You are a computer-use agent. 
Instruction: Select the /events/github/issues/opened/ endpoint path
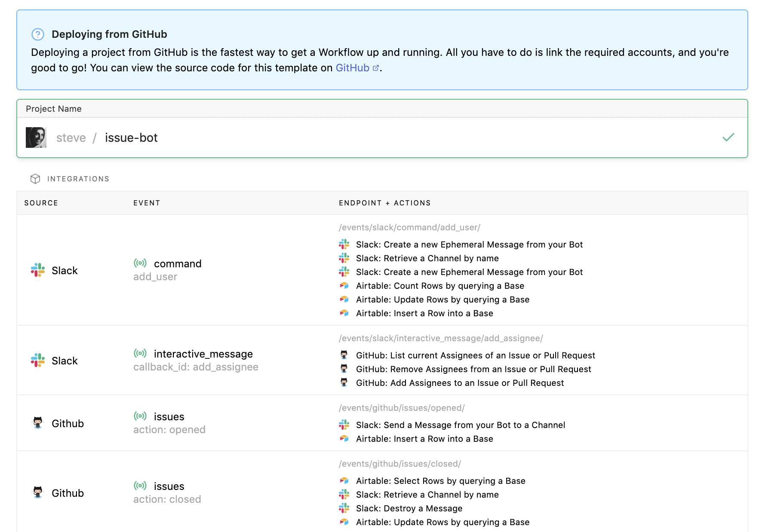(402, 408)
